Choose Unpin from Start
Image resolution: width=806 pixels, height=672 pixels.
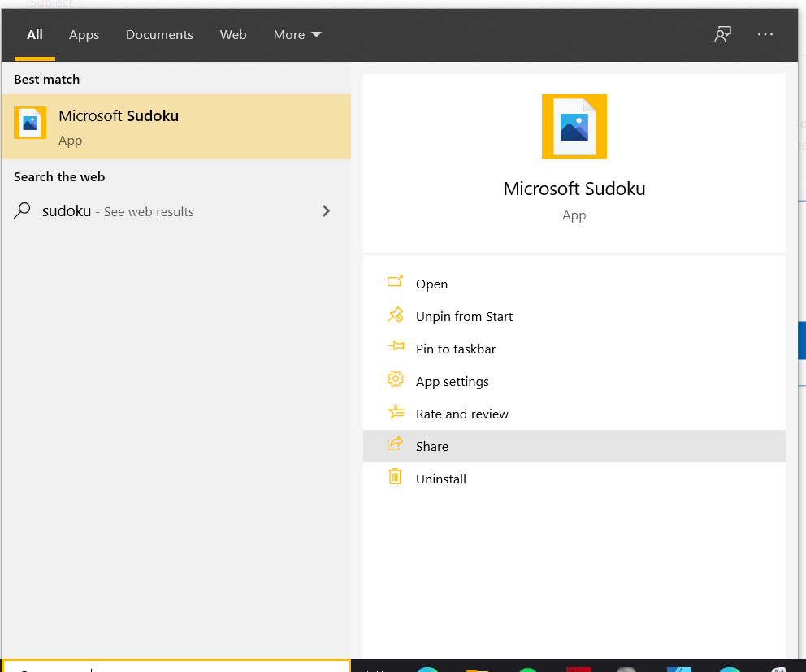click(574, 316)
